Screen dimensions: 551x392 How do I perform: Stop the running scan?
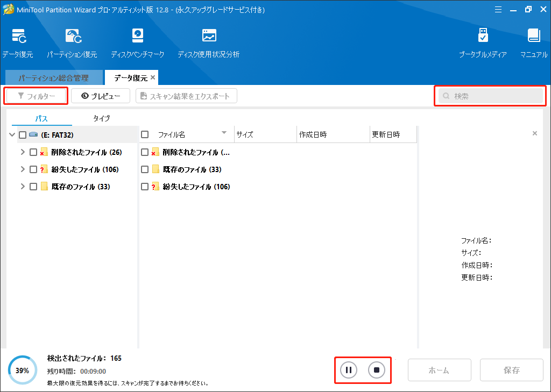click(377, 370)
